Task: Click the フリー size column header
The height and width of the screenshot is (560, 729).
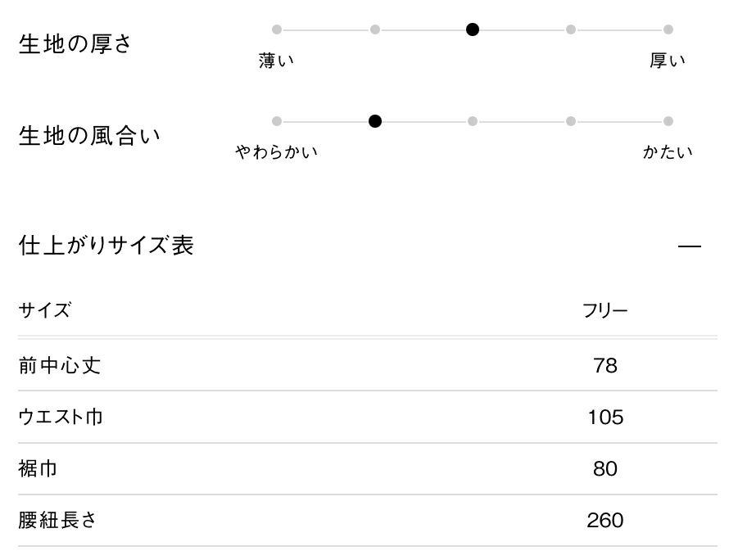Action: pos(605,311)
